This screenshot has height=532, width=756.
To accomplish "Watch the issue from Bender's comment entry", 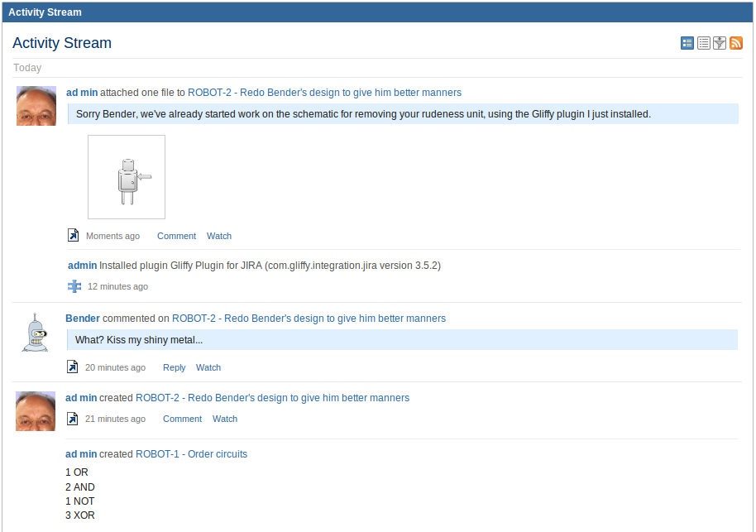I will pyautogui.click(x=208, y=367).
